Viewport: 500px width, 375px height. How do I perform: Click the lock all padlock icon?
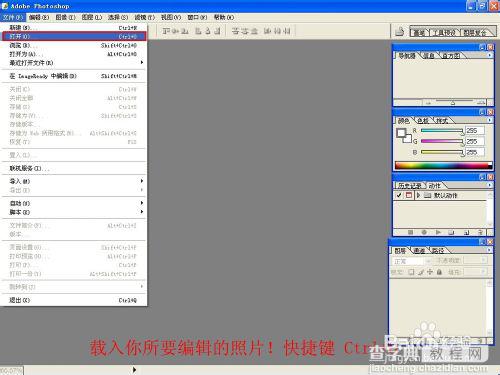tap(439, 272)
